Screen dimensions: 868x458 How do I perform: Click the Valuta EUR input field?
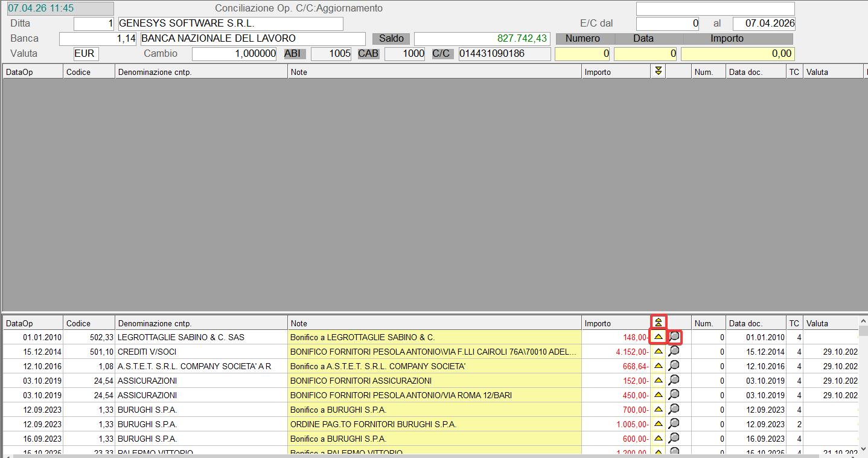pyautogui.click(x=86, y=54)
